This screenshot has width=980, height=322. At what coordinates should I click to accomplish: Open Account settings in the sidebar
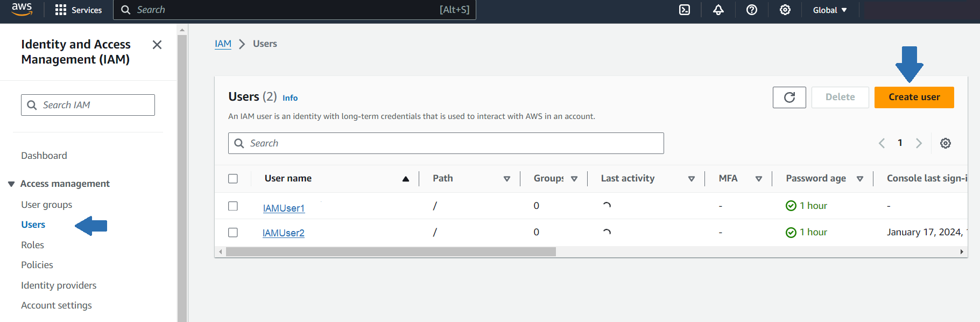click(57, 305)
